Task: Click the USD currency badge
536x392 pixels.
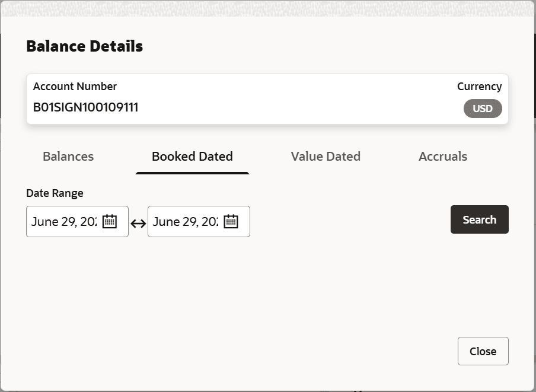Action: (482, 109)
